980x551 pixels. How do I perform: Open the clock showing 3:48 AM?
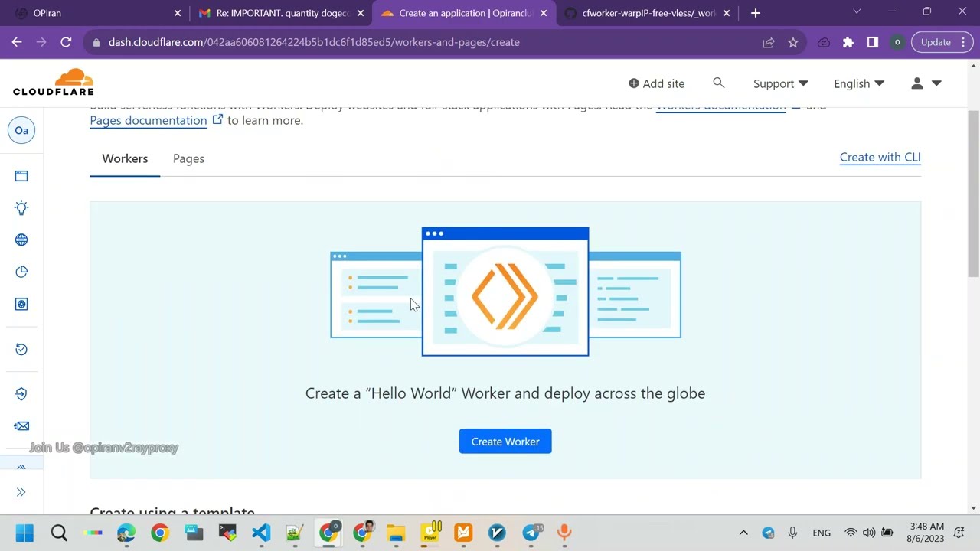tap(926, 533)
